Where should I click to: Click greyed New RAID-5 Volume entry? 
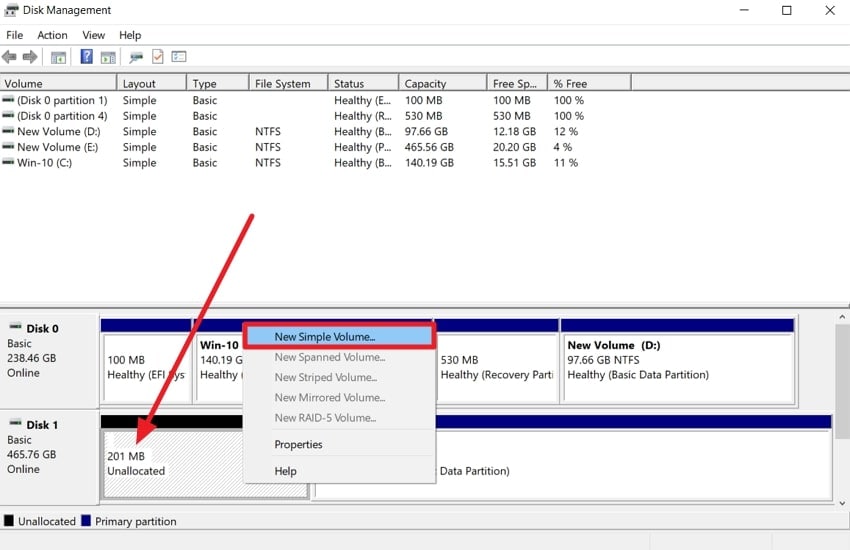tap(339, 418)
